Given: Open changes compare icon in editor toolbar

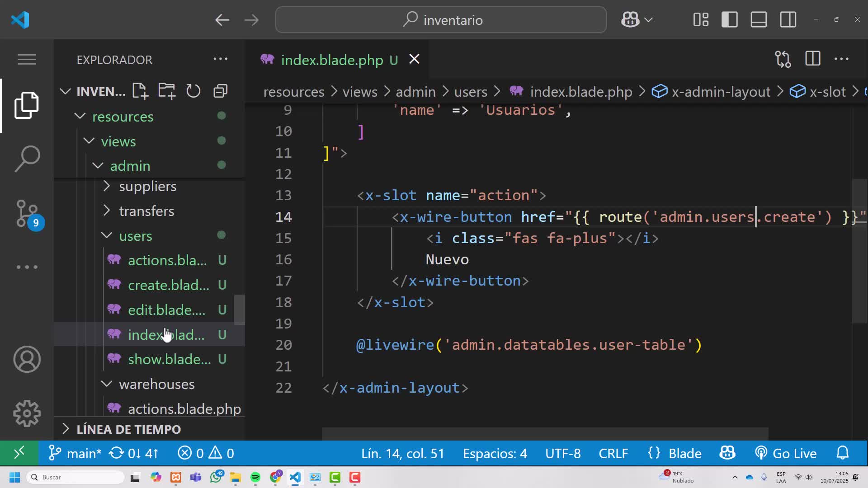Looking at the screenshot, I should (x=783, y=59).
